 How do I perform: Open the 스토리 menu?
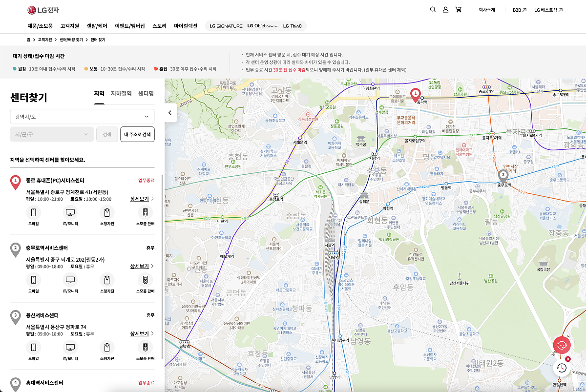tap(159, 26)
